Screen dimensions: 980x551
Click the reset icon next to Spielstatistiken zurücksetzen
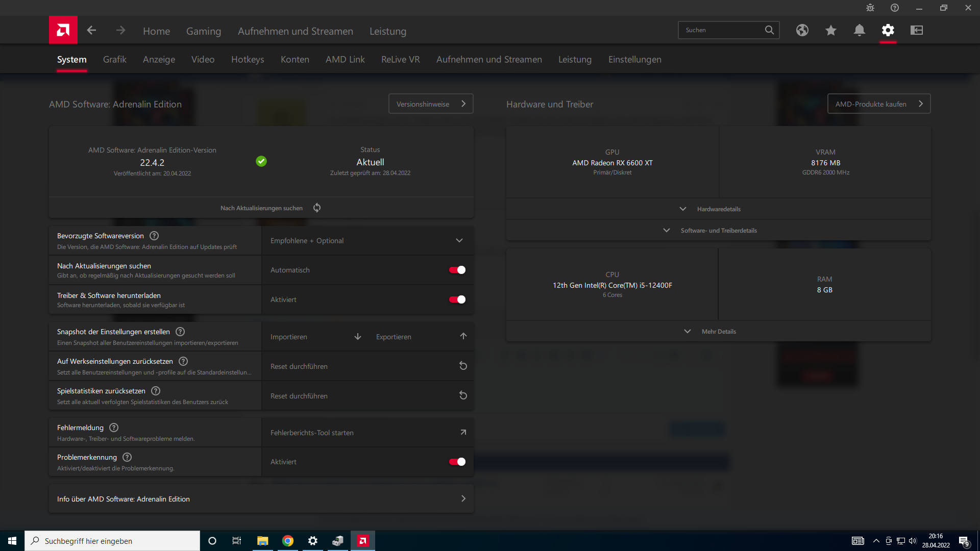coord(462,395)
